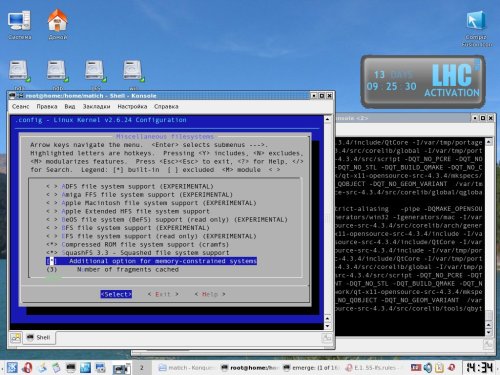Open the Правка menu in Konsole
500x375 pixels.
[47, 107]
